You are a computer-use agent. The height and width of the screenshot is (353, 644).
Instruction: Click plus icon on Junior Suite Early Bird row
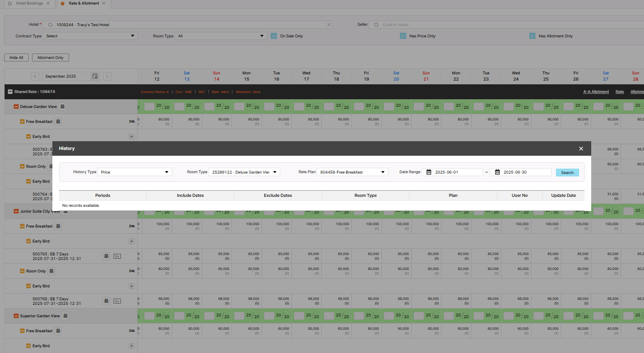(131, 241)
